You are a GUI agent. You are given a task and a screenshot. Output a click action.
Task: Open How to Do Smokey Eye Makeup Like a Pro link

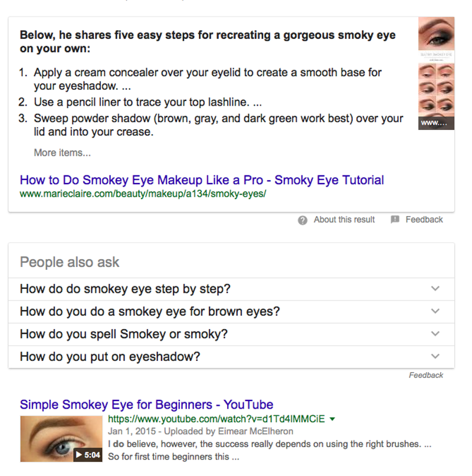[x=202, y=180]
